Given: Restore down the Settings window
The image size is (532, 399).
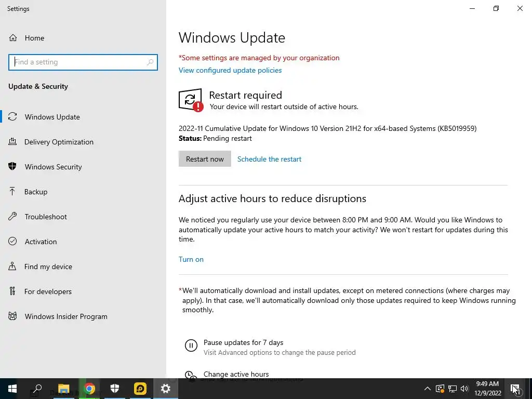Looking at the screenshot, I should (x=496, y=8).
